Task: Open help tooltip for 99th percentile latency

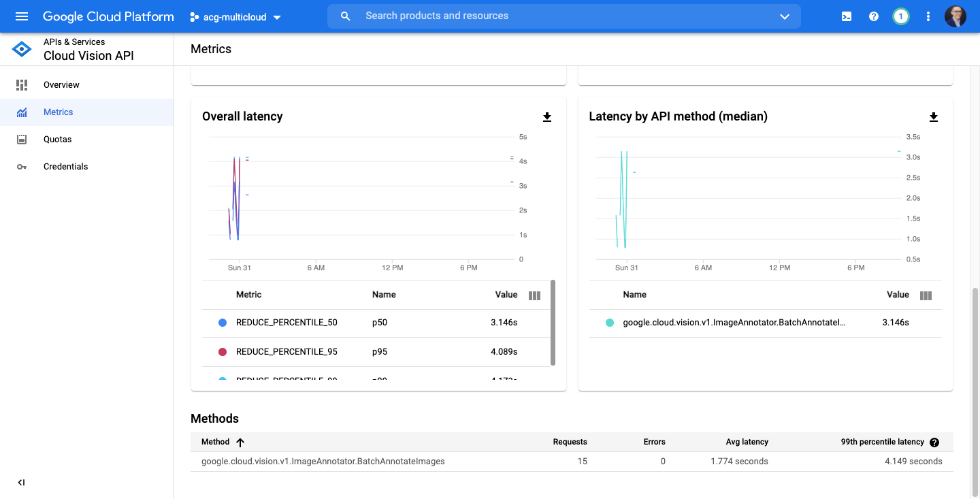Action: (x=934, y=442)
